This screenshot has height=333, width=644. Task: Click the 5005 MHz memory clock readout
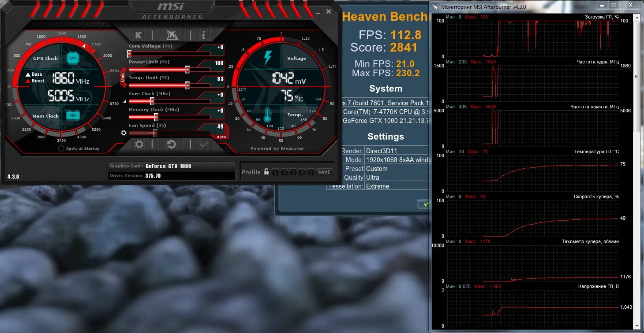pos(68,96)
